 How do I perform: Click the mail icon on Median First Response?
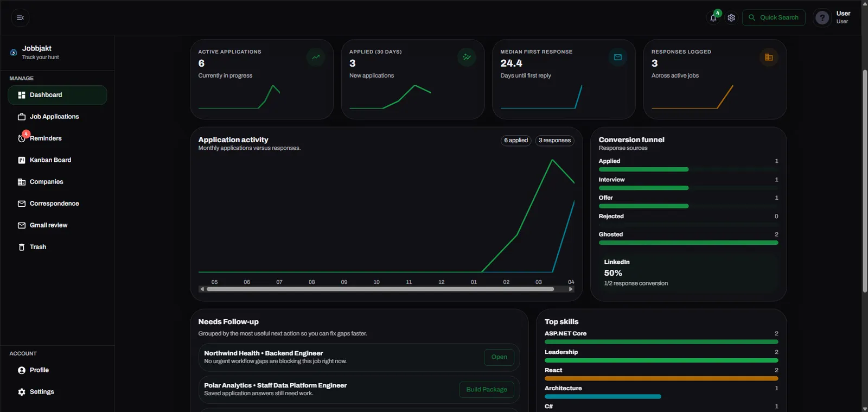[618, 57]
